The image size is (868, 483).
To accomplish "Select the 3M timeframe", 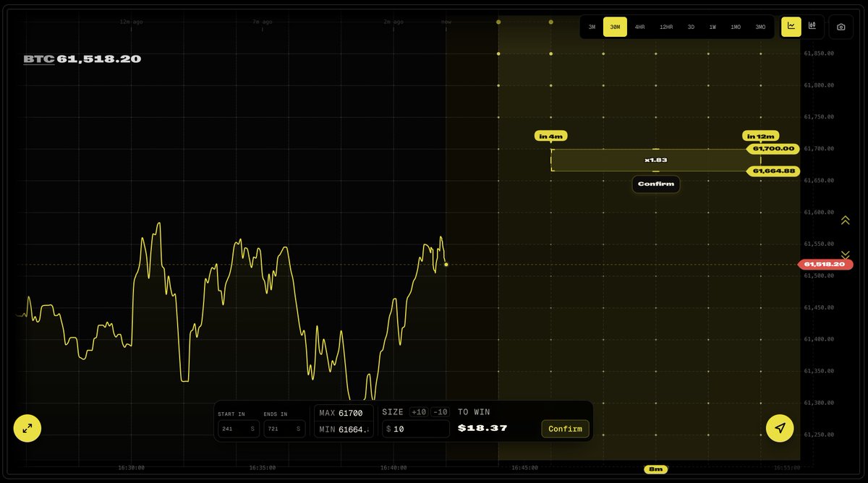I will pyautogui.click(x=592, y=27).
